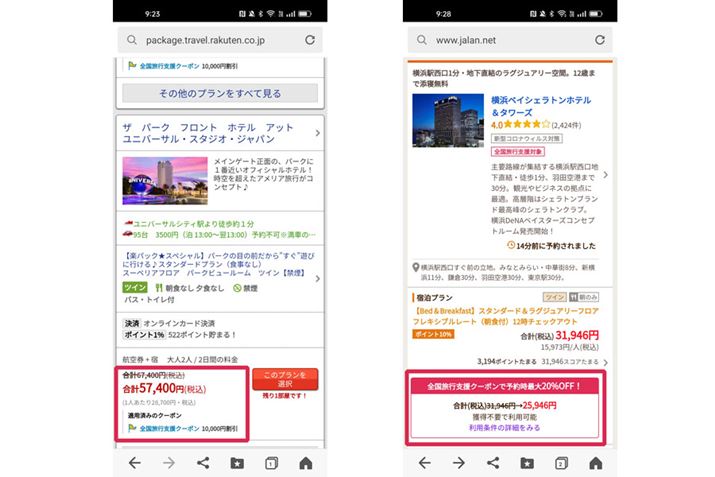The width and height of the screenshot is (715, 477).
Task: Tap share icon in the Jalan browser toolbar
Action: pos(493,463)
